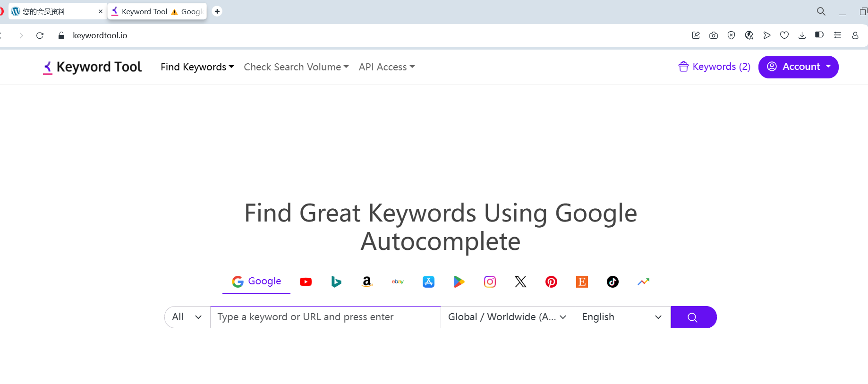The width and height of the screenshot is (868, 384).
Task: Focus the keyword or URL input field
Action: 325,317
